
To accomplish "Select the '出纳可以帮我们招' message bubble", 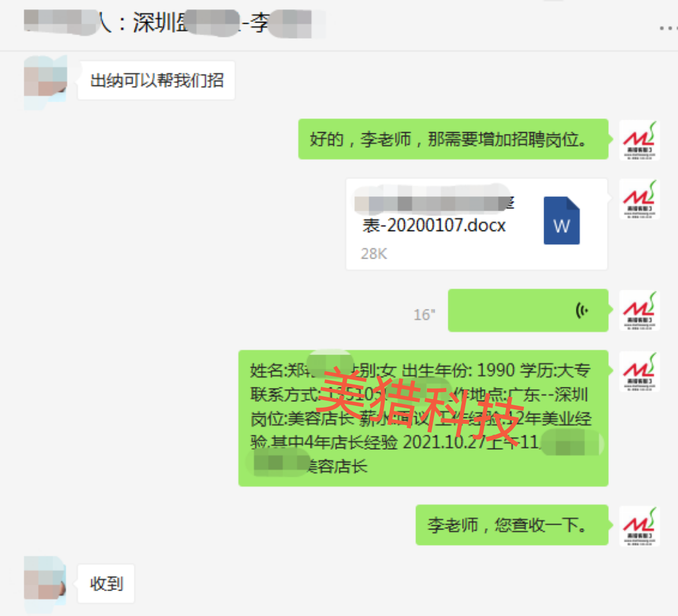I will pyautogui.click(x=156, y=80).
